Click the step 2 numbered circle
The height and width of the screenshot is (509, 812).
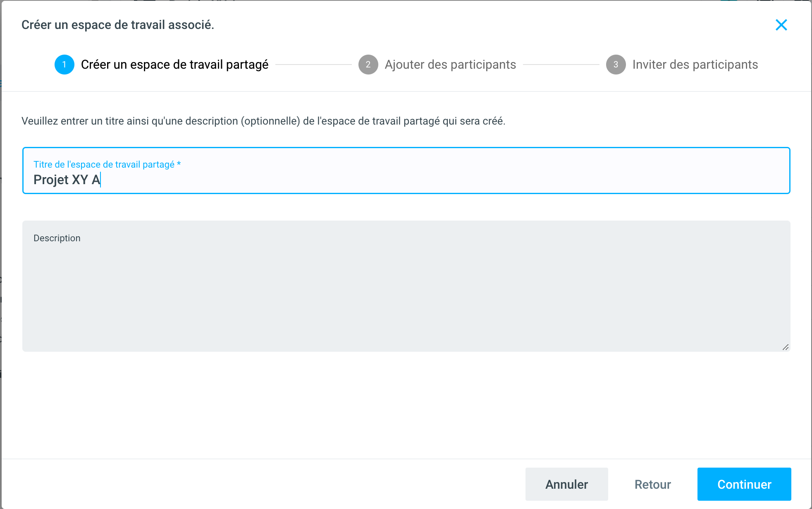[x=368, y=65]
